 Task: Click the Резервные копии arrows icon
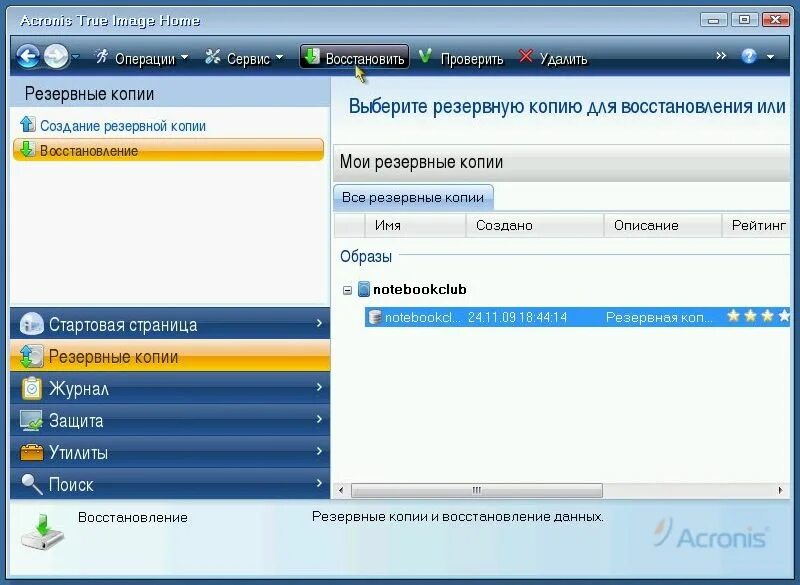[x=31, y=356]
